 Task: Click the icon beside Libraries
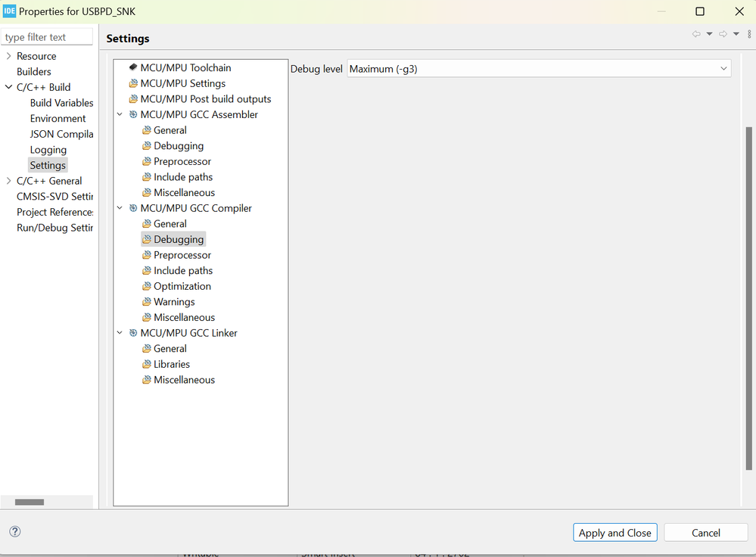tap(147, 364)
